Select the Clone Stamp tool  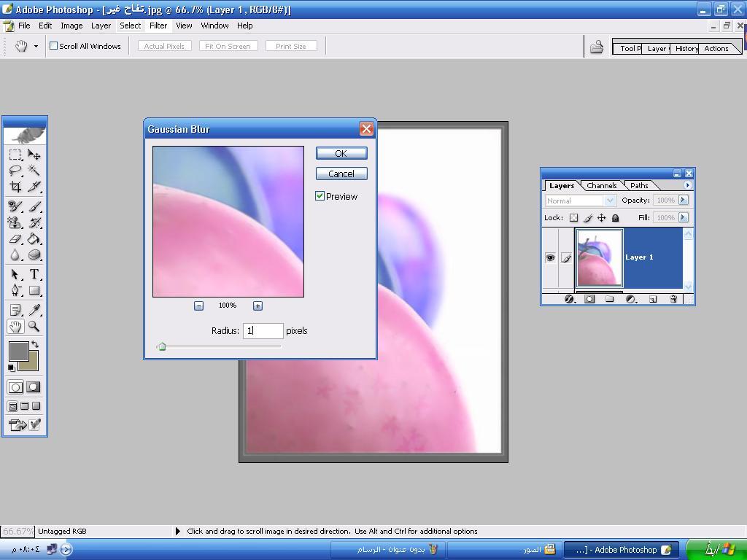15,222
